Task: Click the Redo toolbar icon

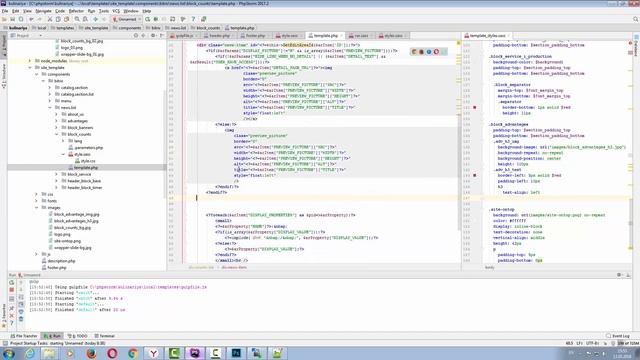Action: (40, 19)
